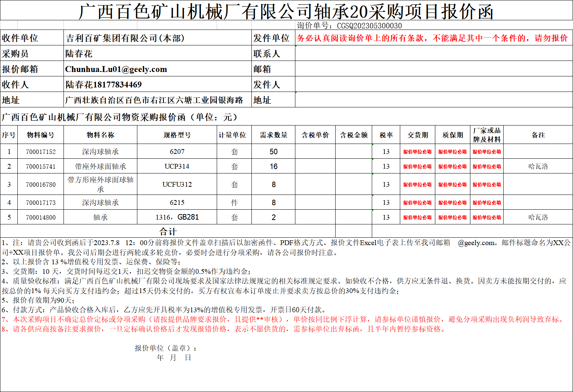Click material code 700017152
This screenshot has height=392, width=573.
point(41,152)
